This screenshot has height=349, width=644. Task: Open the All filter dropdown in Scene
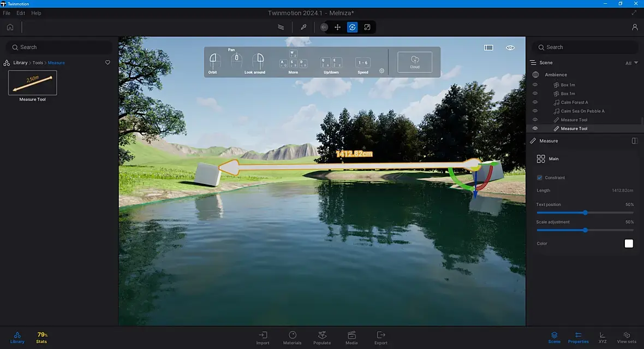coord(631,63)
